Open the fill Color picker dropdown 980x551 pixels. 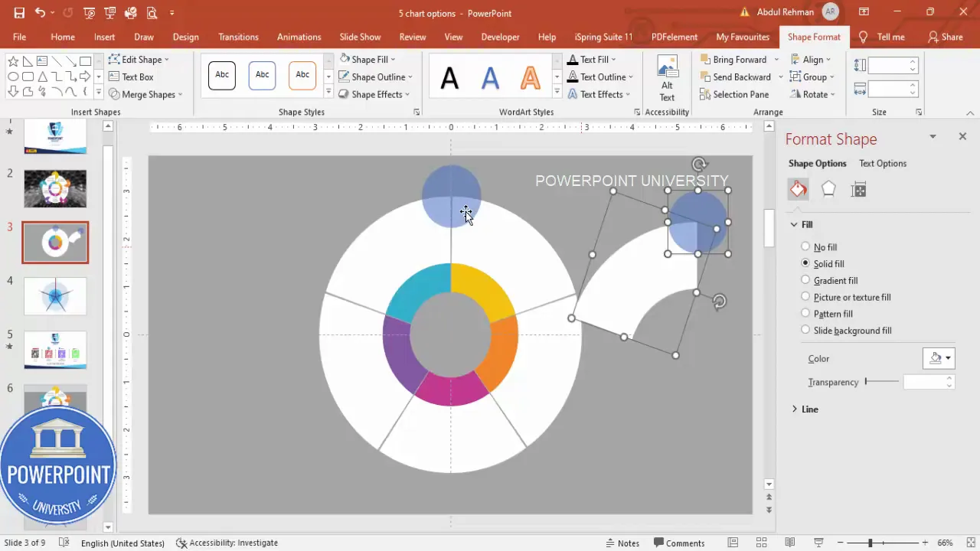[939, 358]
